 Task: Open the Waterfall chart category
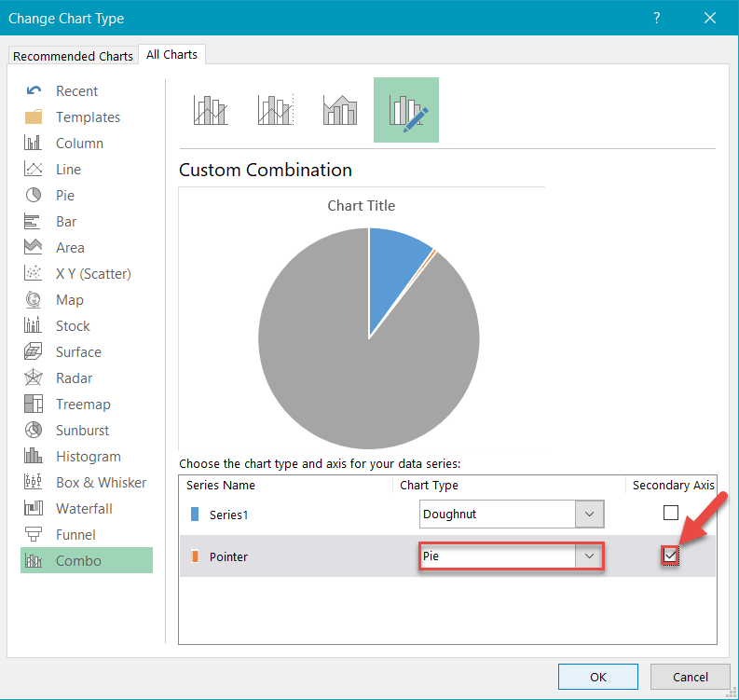84,509
